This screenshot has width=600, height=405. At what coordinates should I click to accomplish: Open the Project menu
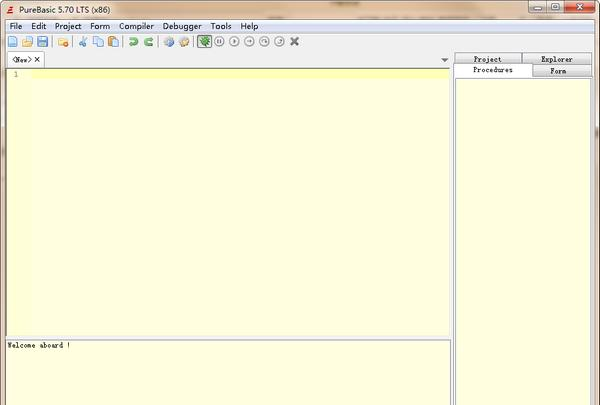tap(68, 26)
